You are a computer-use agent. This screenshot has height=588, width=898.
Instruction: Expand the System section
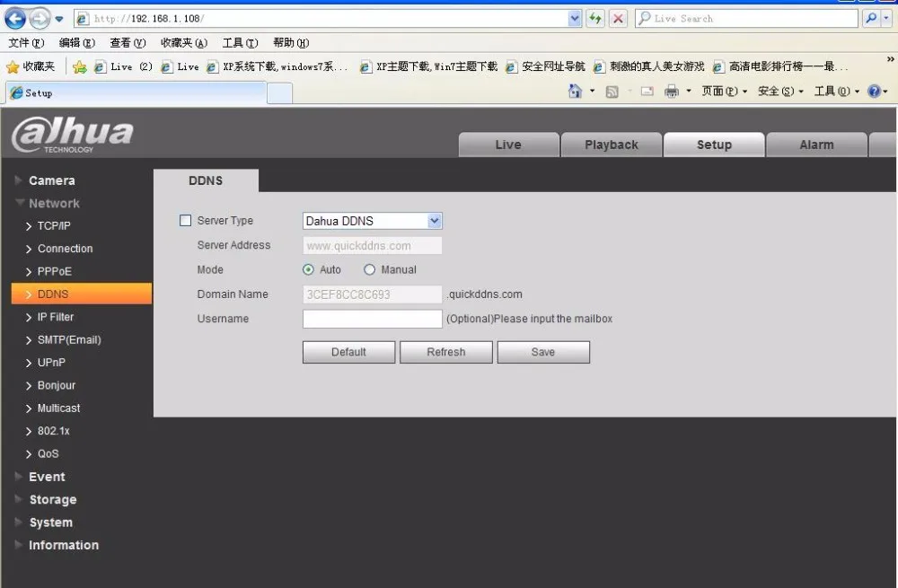tap(50, 522)
